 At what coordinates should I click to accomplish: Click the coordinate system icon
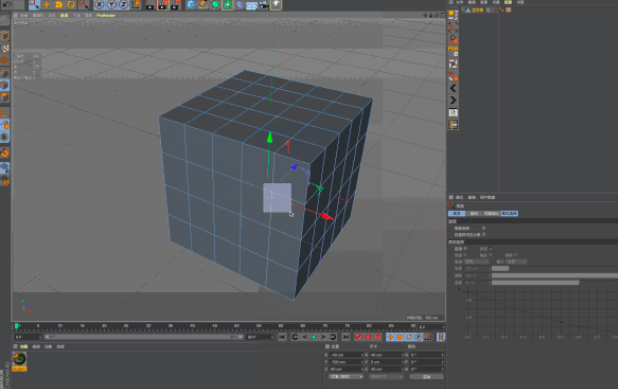[136, 4]
